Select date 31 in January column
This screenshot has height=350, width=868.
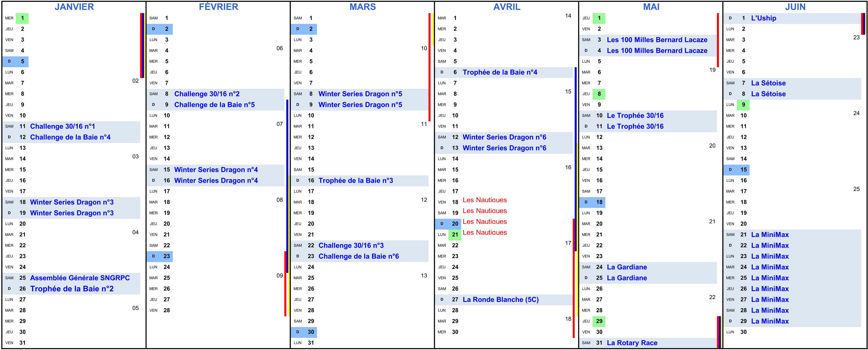22,343
